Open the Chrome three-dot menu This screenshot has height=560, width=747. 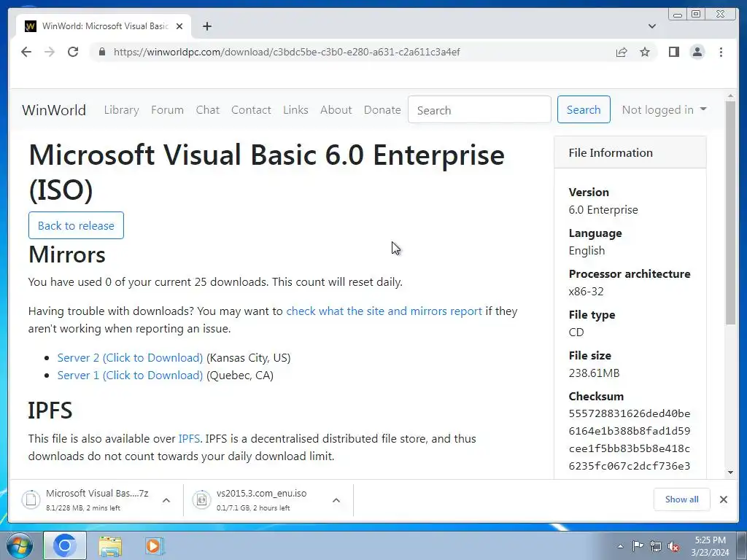[x=721, y=52]
